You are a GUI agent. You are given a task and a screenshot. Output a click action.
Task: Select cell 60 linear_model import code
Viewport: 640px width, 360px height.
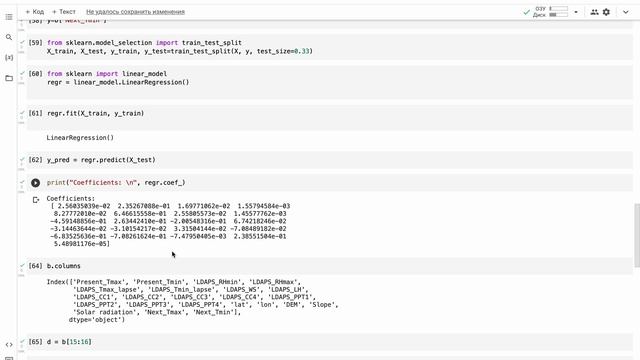(329, 82)
